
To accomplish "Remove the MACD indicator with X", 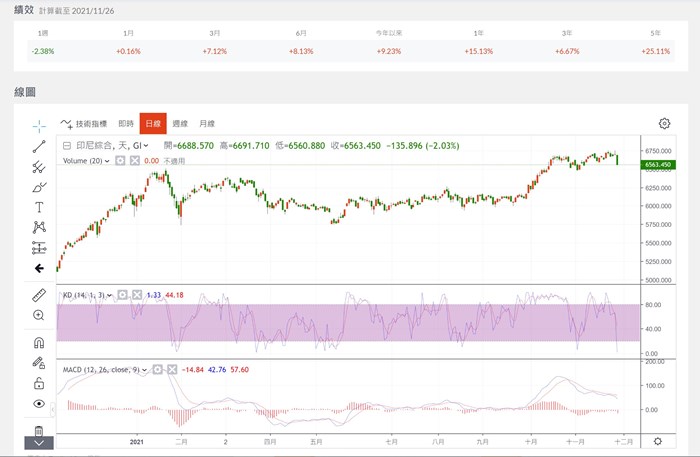I will tap(172, 369).
